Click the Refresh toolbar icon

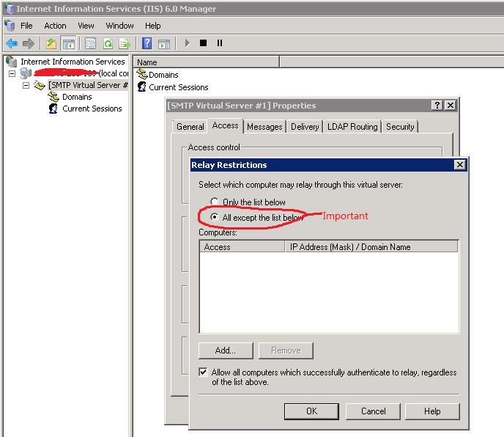coord(108,43)
